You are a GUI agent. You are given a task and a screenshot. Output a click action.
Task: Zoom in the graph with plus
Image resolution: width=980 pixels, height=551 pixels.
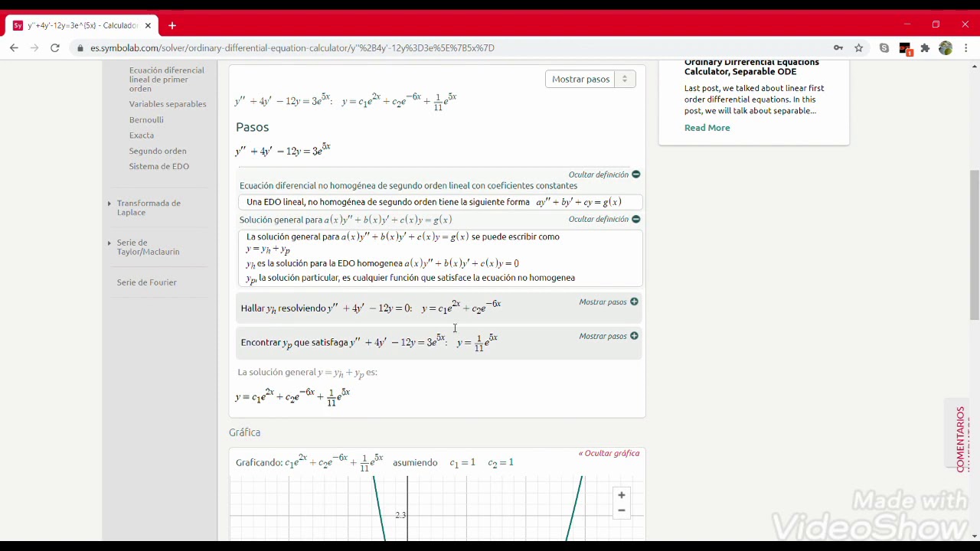click(622, 495)
